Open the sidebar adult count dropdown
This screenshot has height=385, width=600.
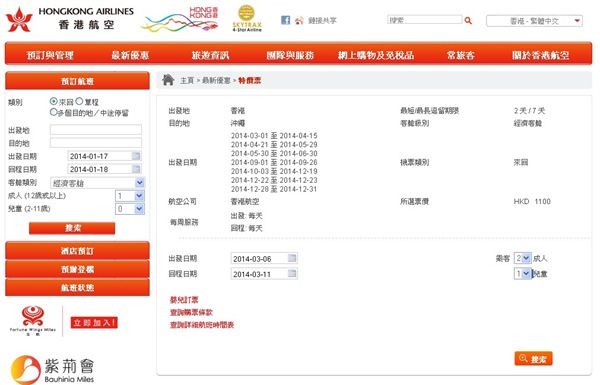(x=130, y=196)
